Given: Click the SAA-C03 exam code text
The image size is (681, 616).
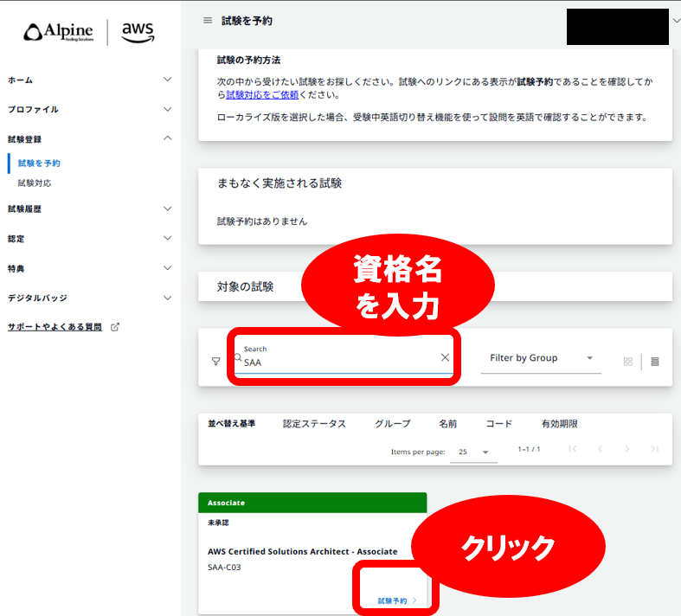Looking at the screenshot, I should click(224, 567).
